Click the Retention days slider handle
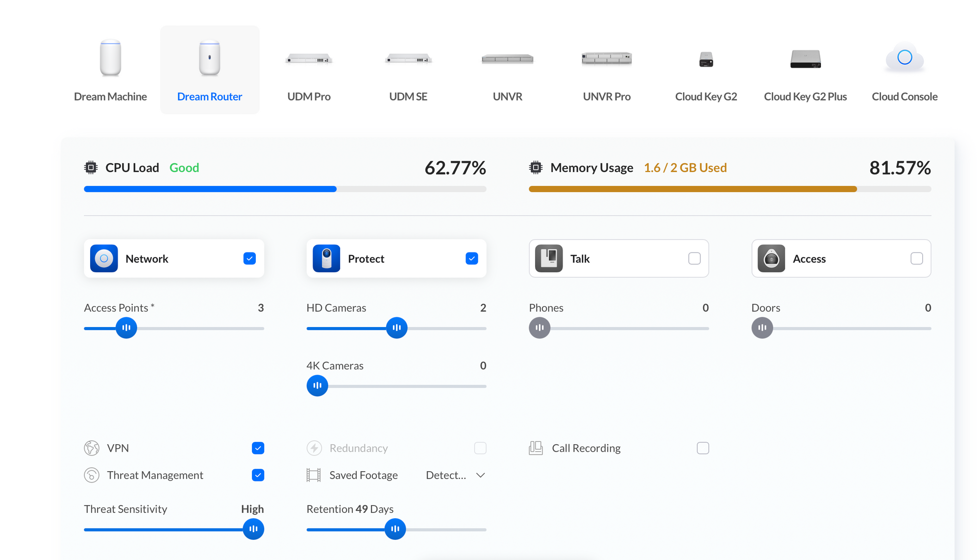The width and height of the screenshot is (980, 560). [x=395, y=529]
